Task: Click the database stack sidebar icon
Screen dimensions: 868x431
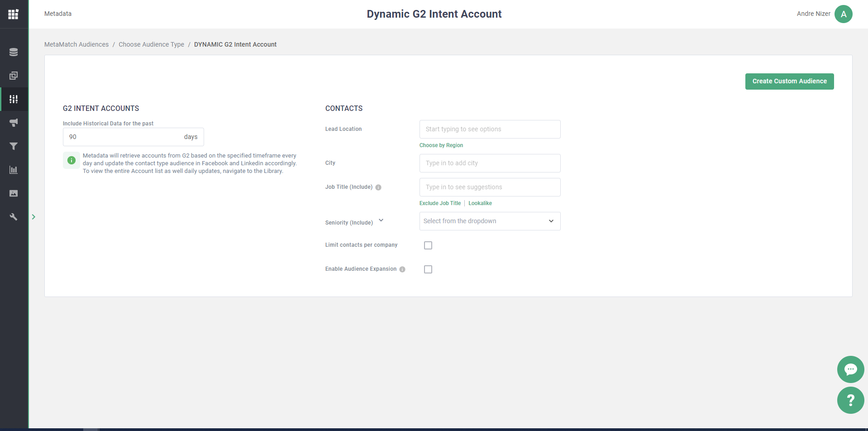Action: click(x=14, y=52)
